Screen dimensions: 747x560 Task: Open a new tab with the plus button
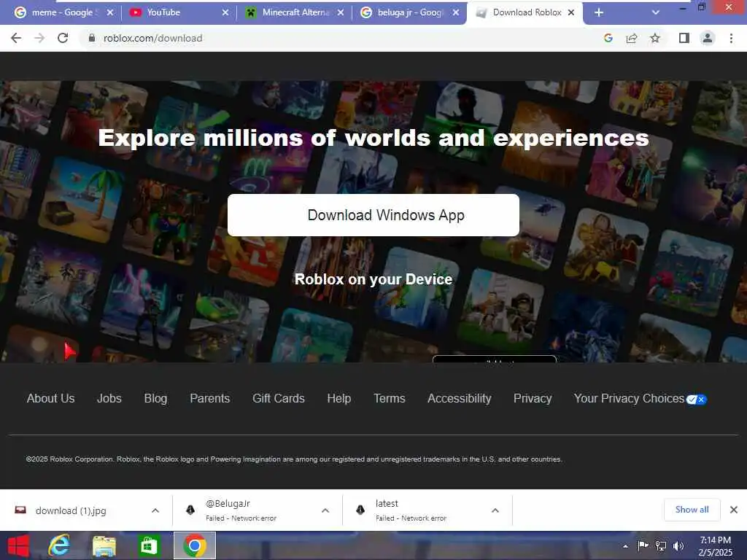599,13
